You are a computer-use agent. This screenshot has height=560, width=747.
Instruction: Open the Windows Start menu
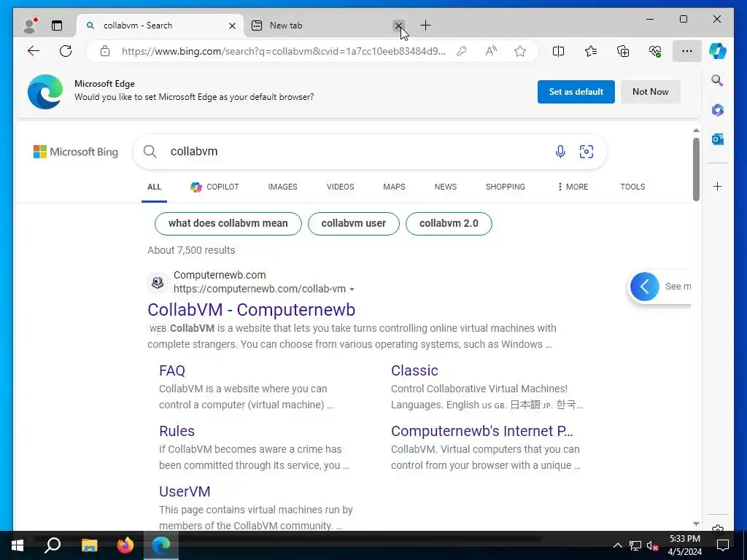pyautogui.click(x=18, y=545)
